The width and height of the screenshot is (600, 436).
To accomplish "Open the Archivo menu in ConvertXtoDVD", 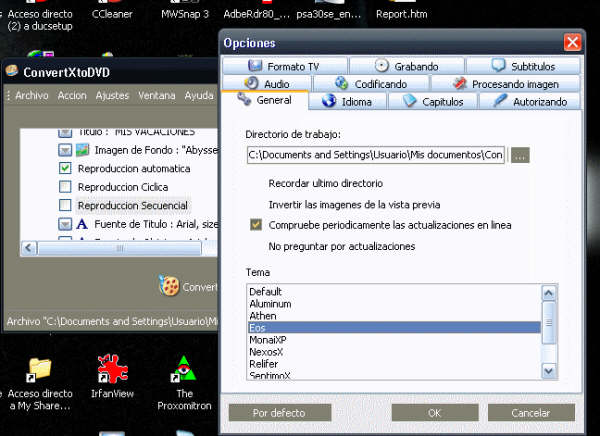I will [32, 95].
